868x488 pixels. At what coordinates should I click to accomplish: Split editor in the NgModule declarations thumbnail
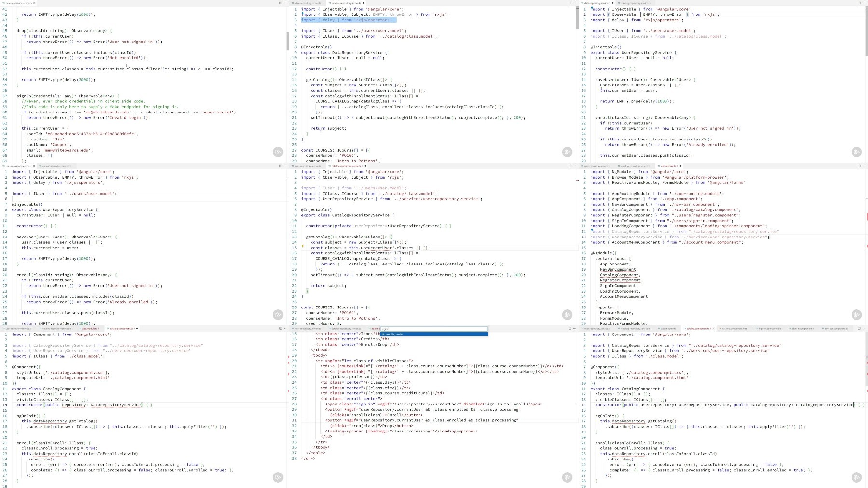859,166
